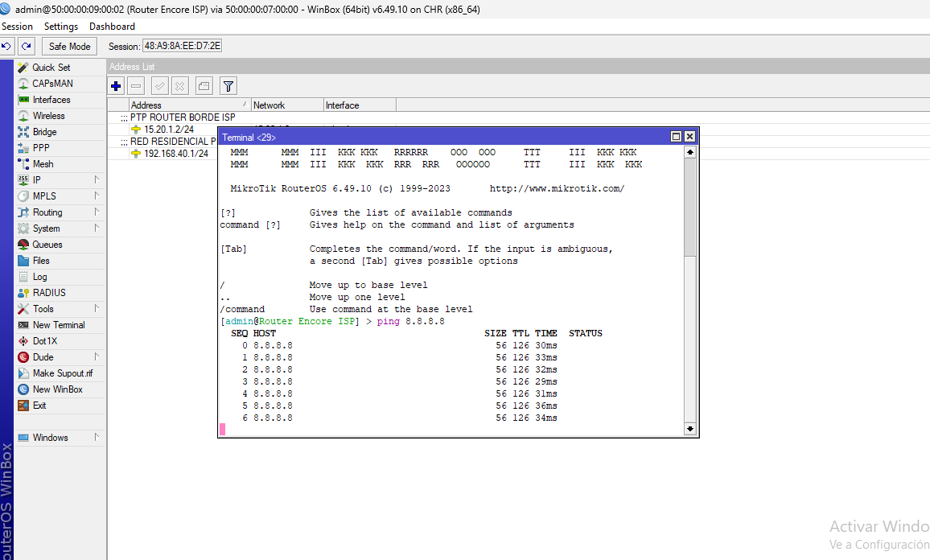Click the terminal scrollbar down arrow
930x560 pixels.
point(689,429)
